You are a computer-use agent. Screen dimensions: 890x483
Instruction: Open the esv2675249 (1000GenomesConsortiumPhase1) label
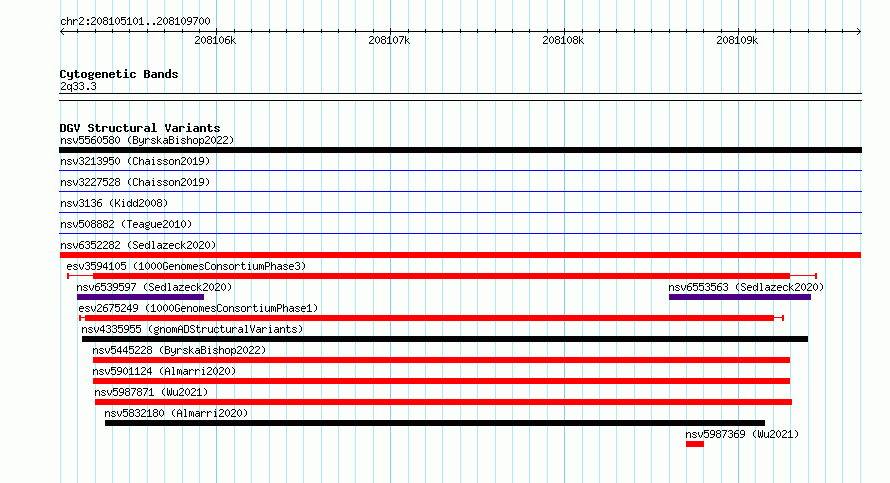198,308
